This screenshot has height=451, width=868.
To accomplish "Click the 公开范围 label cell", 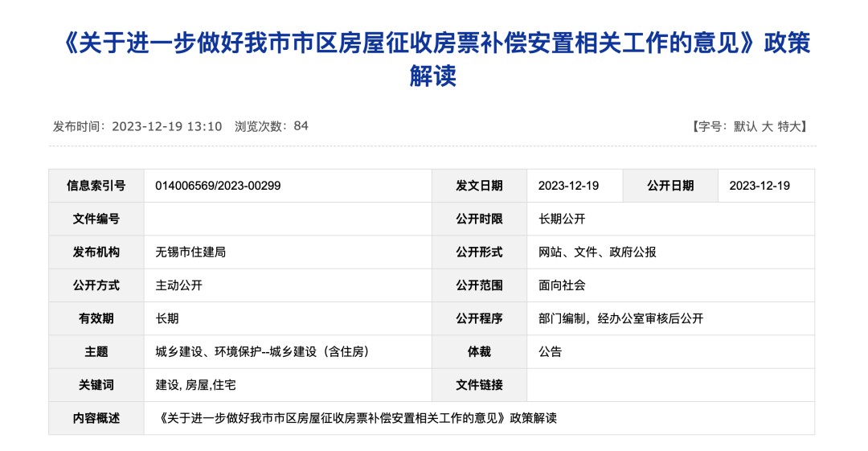I will tap(479, 285).
